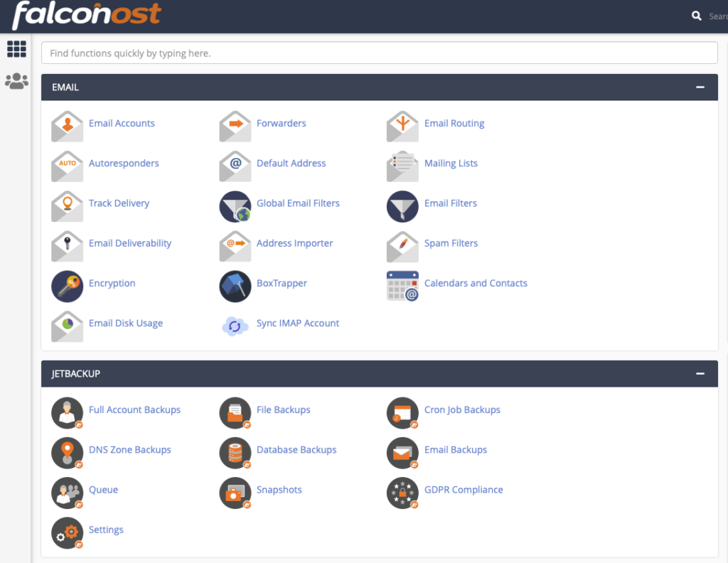
Task: Open the grid home view in sidebar
Action: (16, 49)
